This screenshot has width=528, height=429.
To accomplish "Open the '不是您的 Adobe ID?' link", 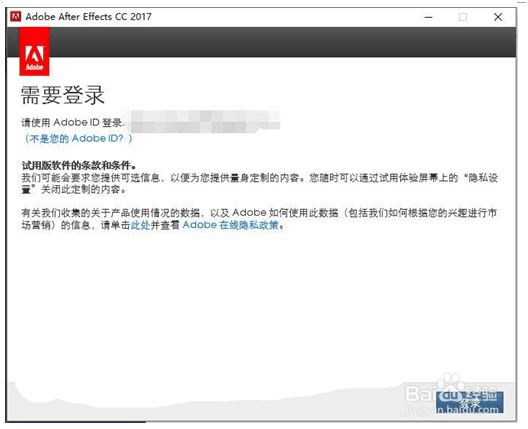I will click(78, 138).
